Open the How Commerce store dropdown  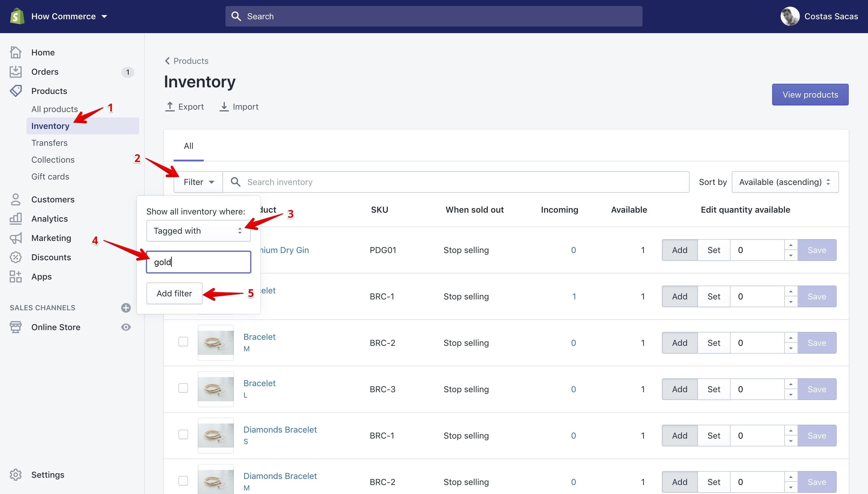69,16
